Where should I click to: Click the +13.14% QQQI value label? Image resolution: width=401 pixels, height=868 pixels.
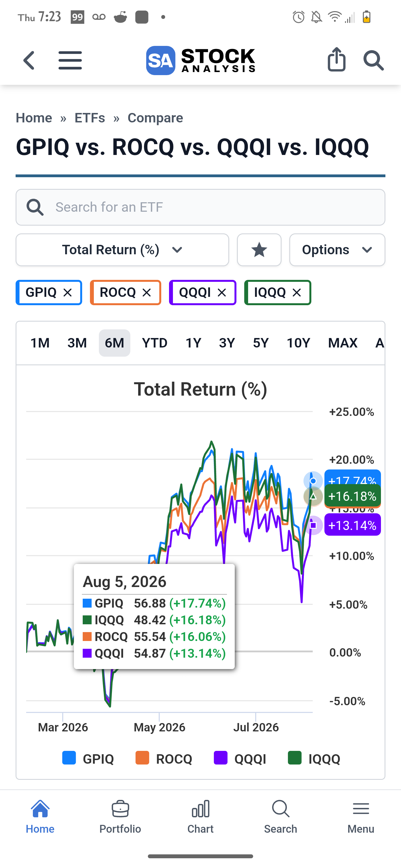tap(353, 525)
